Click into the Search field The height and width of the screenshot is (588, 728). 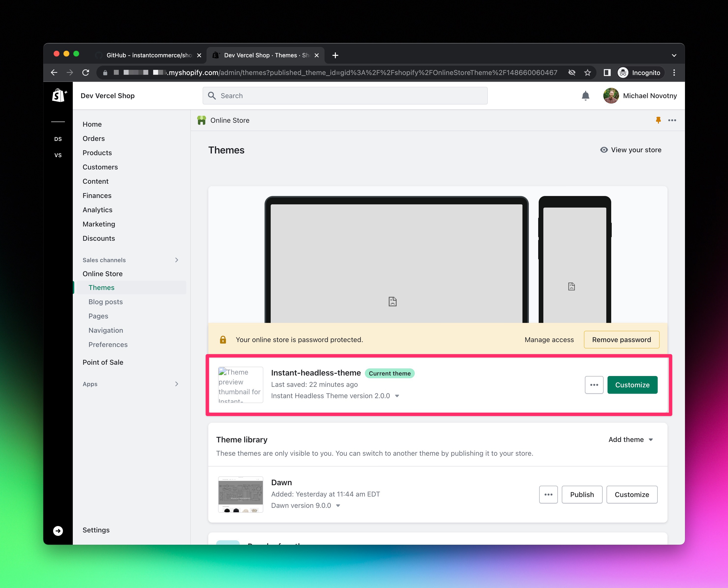tap(345, 96)
